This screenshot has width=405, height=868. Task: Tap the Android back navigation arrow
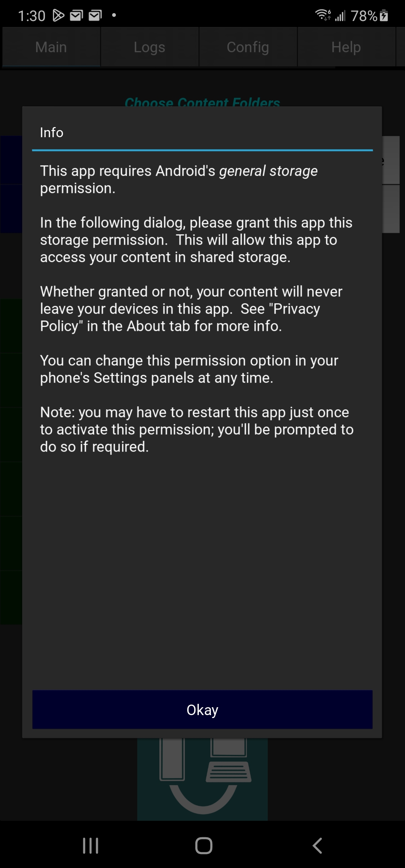[x=317, y=846]
